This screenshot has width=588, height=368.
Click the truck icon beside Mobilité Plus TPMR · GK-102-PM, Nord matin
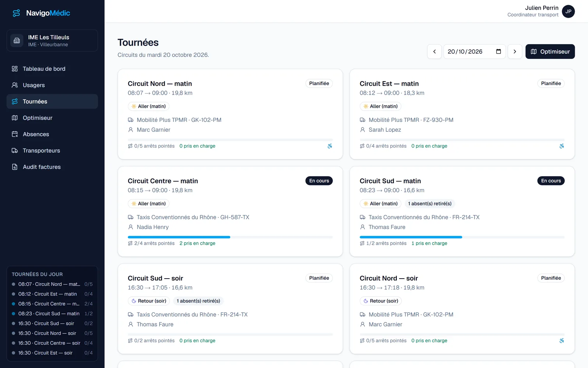coord(130,120)
